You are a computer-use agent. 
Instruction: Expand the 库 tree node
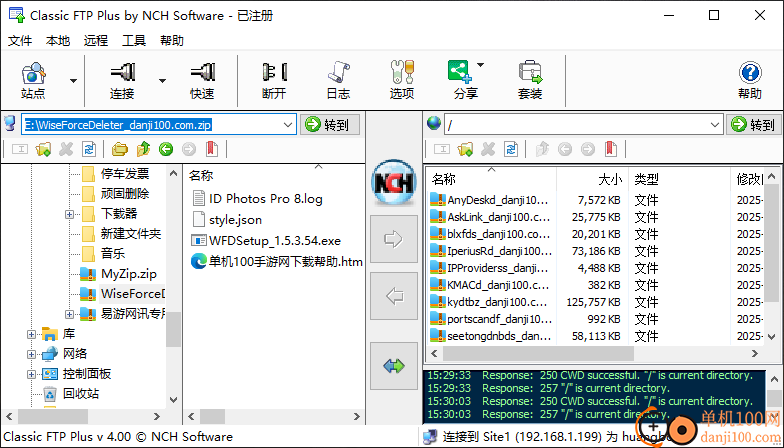[x=31, y=334]
